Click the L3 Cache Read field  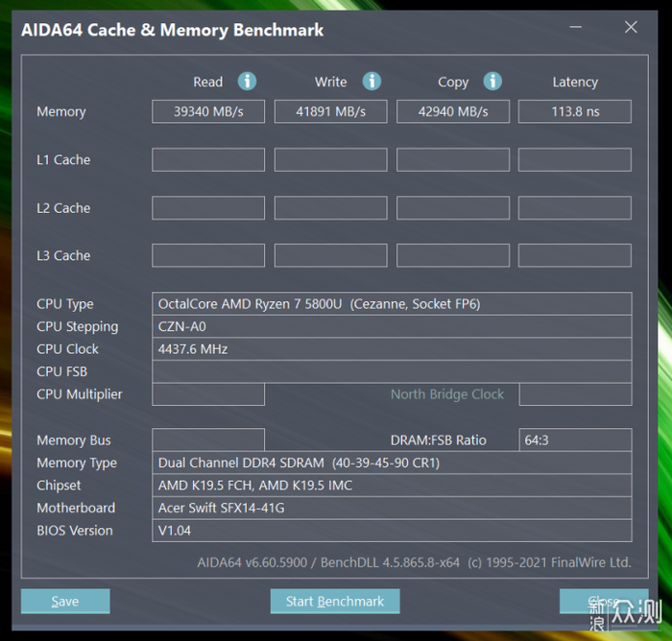(x=208, y=255)
